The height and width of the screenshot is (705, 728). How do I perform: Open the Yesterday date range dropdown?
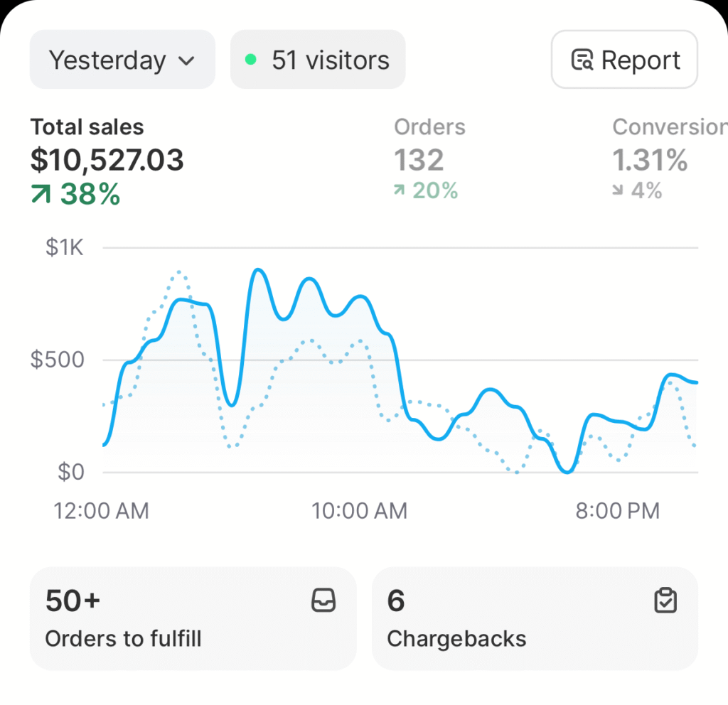122,60
